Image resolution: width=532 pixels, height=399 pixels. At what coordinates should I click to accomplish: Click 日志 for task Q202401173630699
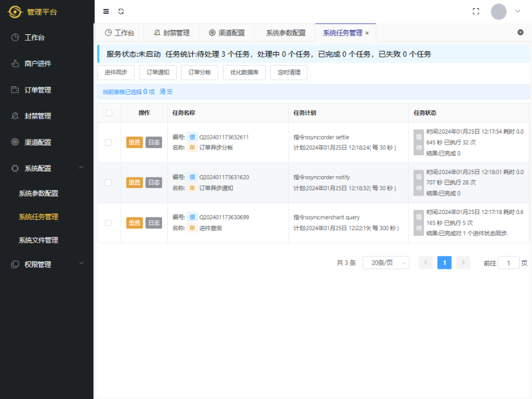click(x=154, y=223)
